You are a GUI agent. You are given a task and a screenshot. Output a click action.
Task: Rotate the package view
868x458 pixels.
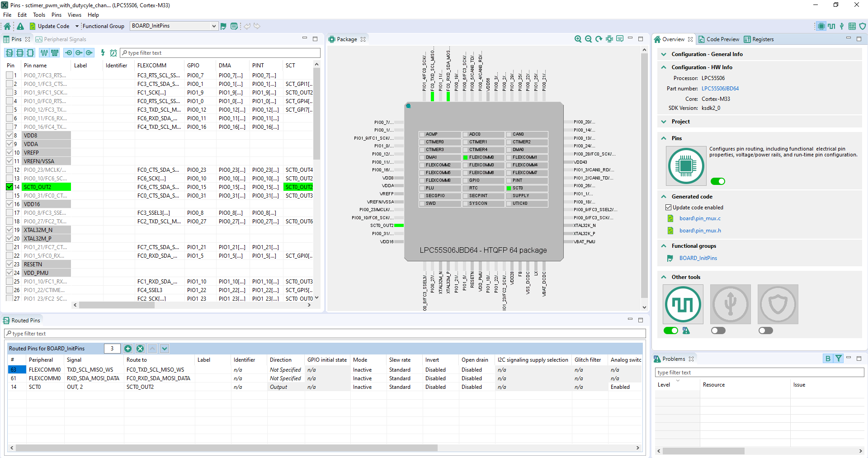[x=599, y=39]
